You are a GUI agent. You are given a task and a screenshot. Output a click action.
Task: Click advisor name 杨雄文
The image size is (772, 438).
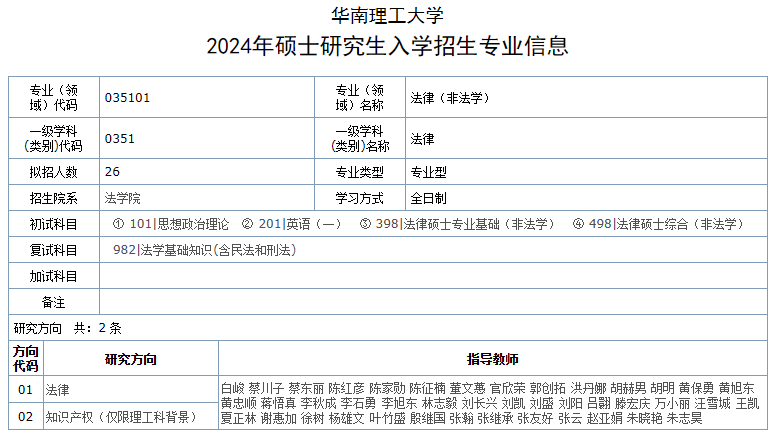point(347,418)
